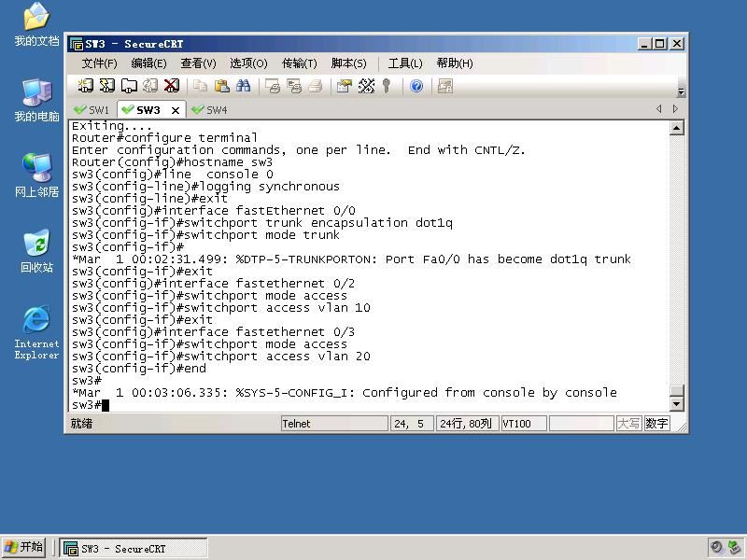Open the 编辑(E) menu
Screen dimensions: 747x560
click(148, 63)
